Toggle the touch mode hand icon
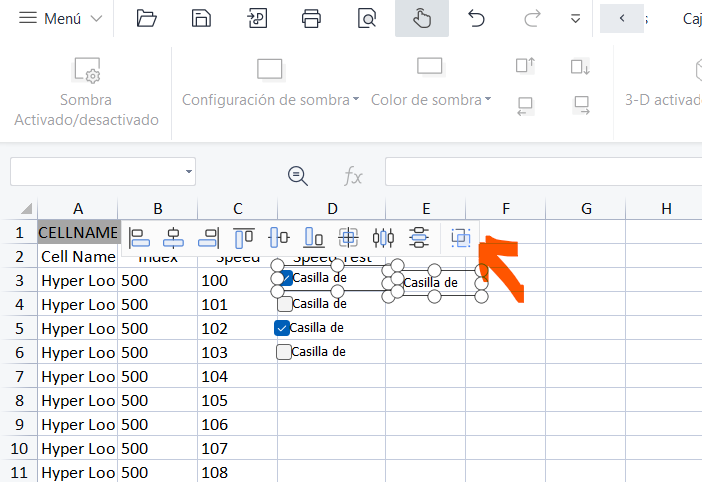Screen dimensions: 702x482 click(x=422, y=19)
